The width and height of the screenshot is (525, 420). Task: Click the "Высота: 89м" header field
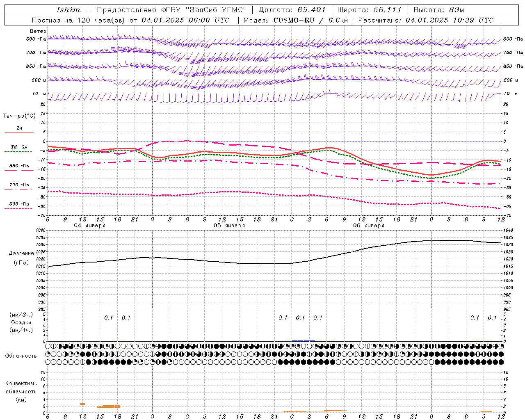pos(438,10)
